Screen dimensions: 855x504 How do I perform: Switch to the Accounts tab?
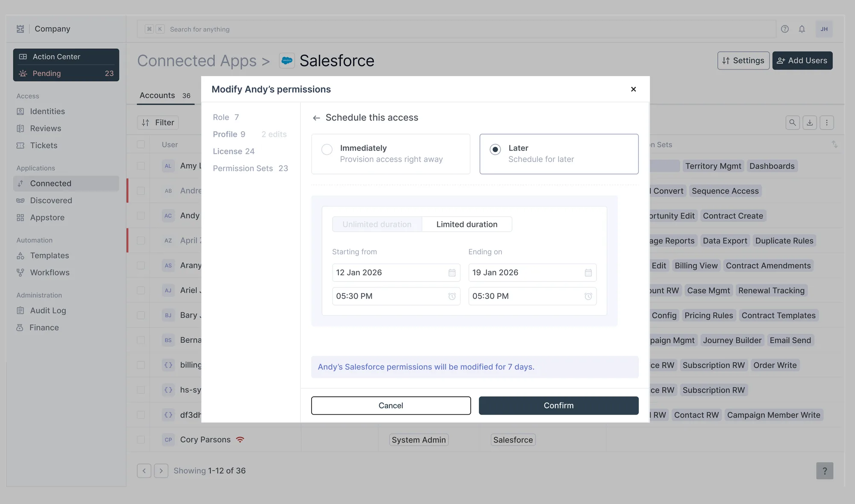[x=165, y=95]
